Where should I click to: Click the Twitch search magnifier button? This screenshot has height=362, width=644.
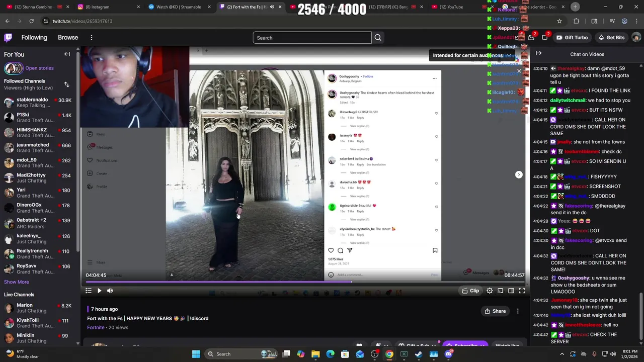[378, 38]
